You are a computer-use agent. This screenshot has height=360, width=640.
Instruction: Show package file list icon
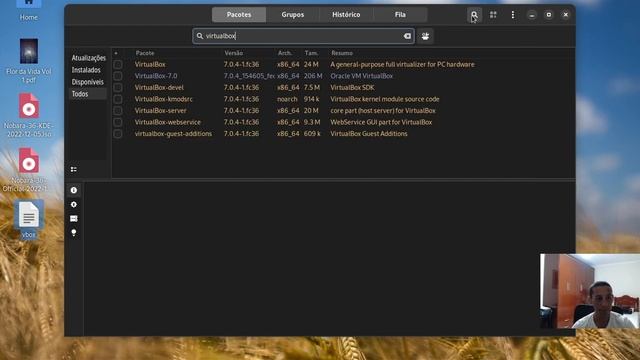coord(73,219)
